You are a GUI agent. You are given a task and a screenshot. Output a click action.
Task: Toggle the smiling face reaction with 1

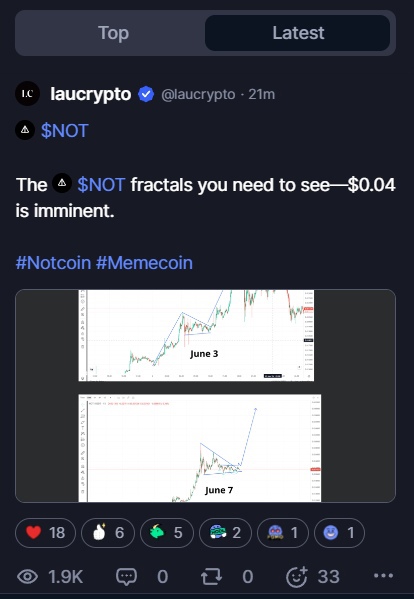tap(339, 533)
